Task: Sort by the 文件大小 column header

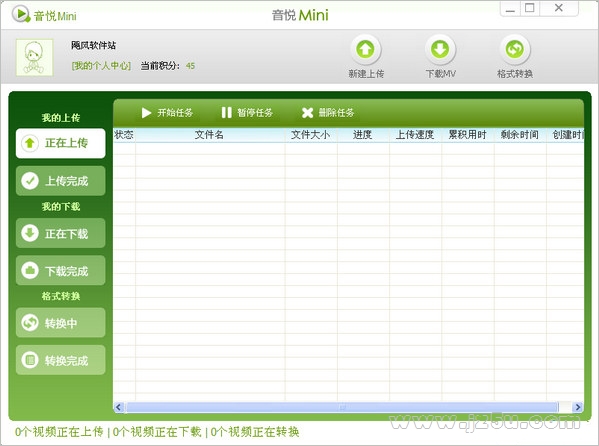Action: click(x=311, y=135)
